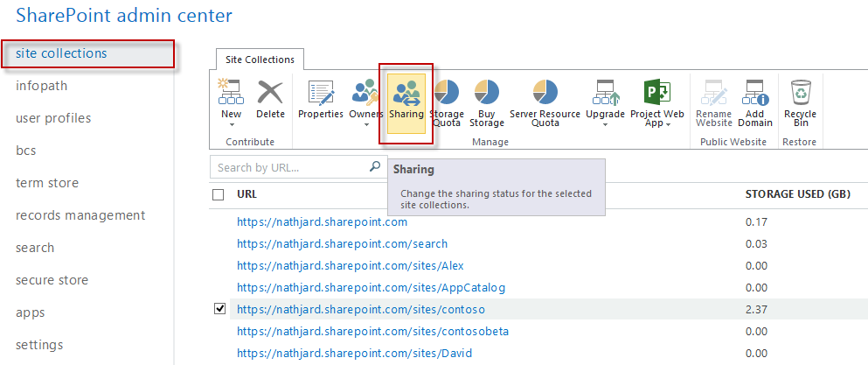This screenshot has width=868, height=365.
Task: Expand the Upgrade dropdown arrow
Action: [606, 125]
